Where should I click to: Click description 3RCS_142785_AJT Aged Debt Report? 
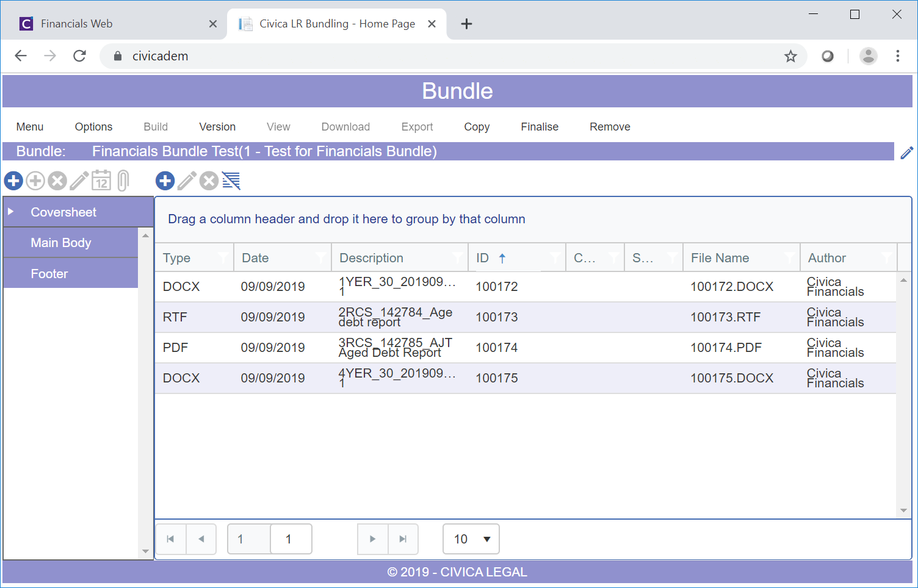coord(396,348)
